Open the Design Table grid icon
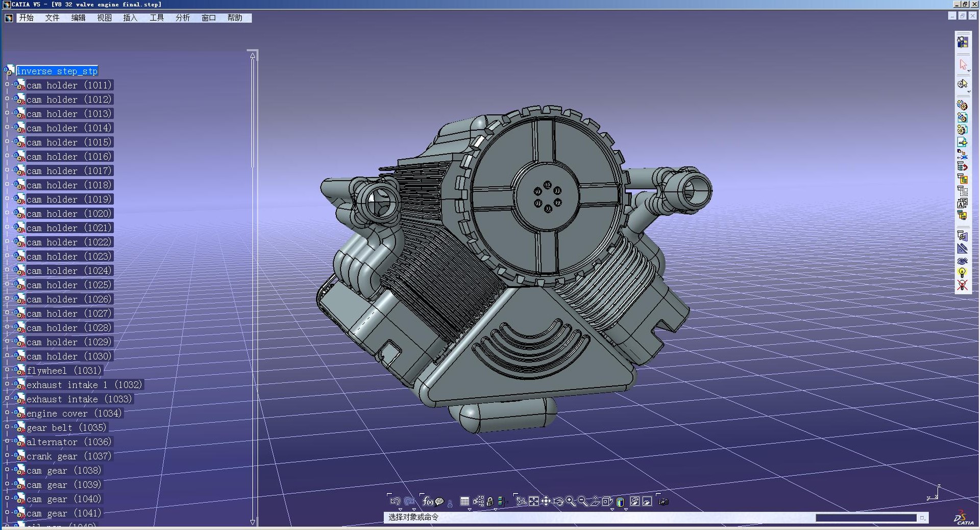Screen dimensions: 980x530 (465, 501)
